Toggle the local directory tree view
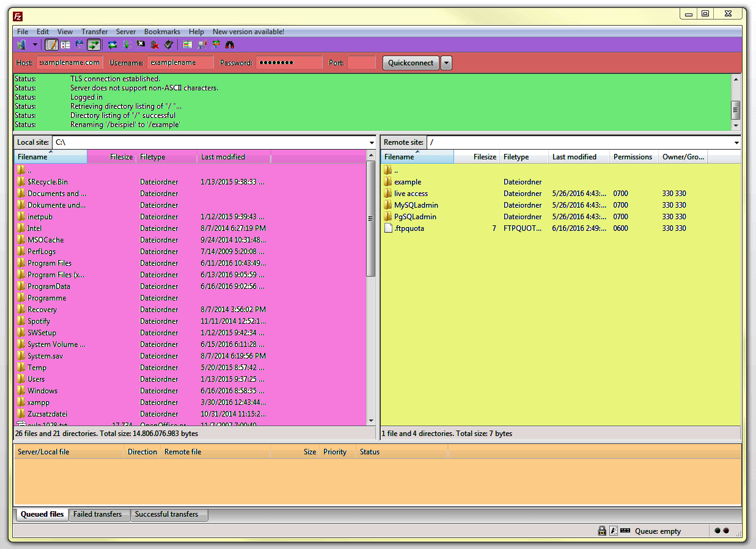The image size is (756, 549). pyautogui.click(x=65, y=45)
